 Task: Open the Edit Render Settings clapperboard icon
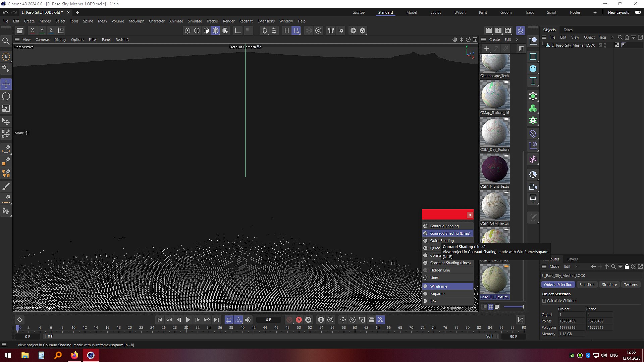pyautogui.click(x=508, y=31)
